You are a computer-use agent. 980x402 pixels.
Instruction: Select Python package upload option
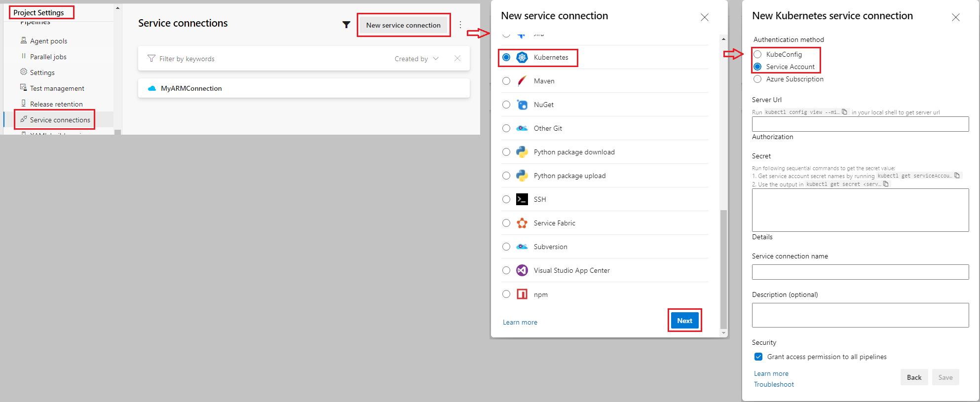pos(506,176)
